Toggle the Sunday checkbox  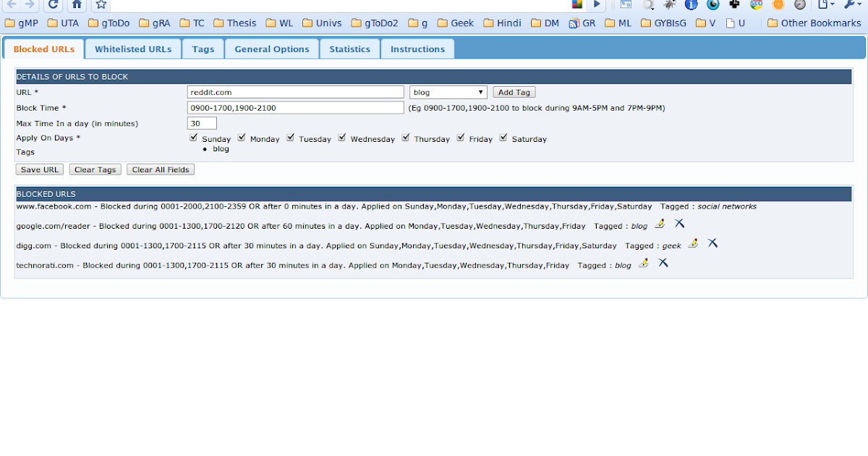(193, 137)
